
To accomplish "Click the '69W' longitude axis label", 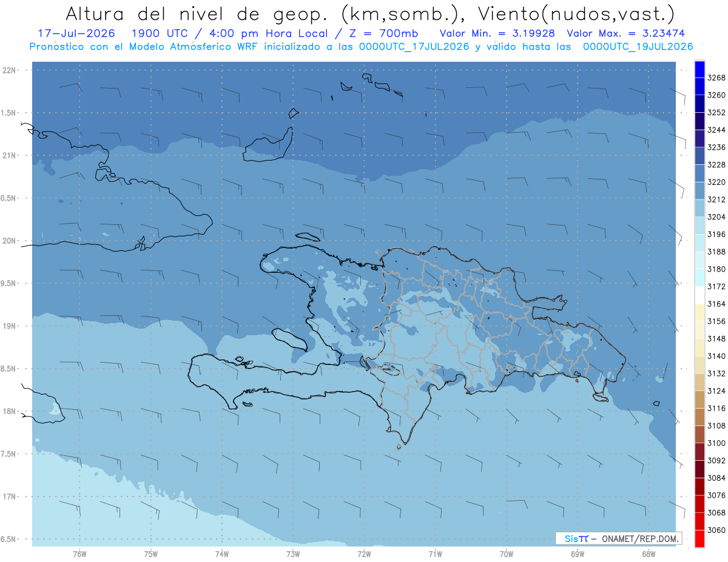I will [x=578, y=554].
